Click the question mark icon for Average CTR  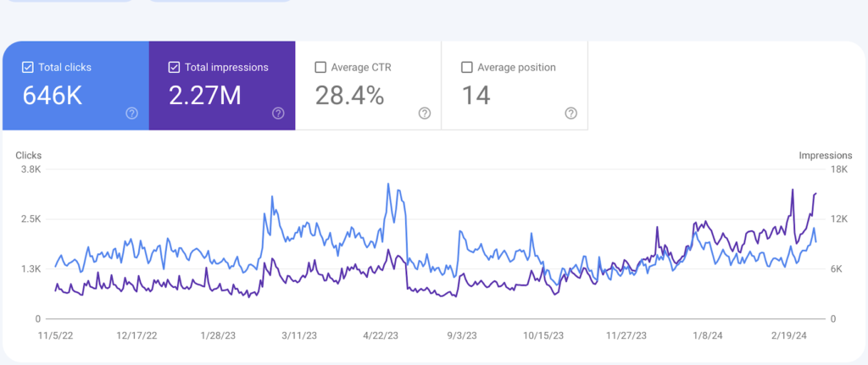point(425,113)
